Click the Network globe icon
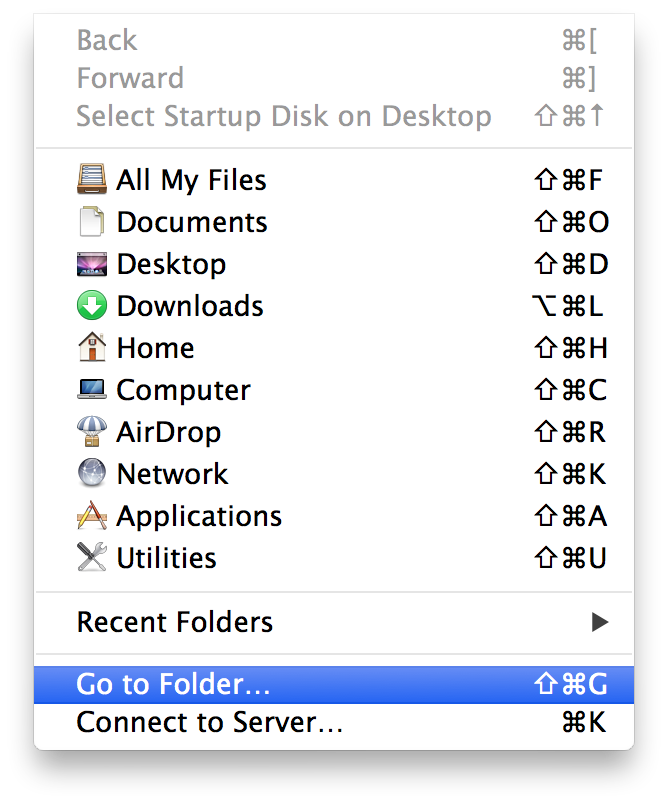The image size is (668, 804). click(91, 474)
